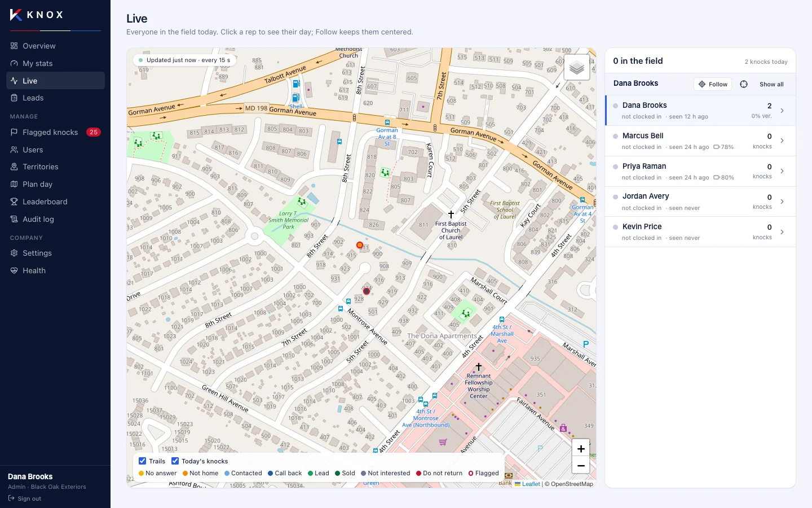The image size is (812, 508).
Task: Click the Call back blue legend dot
Action: 271,474
